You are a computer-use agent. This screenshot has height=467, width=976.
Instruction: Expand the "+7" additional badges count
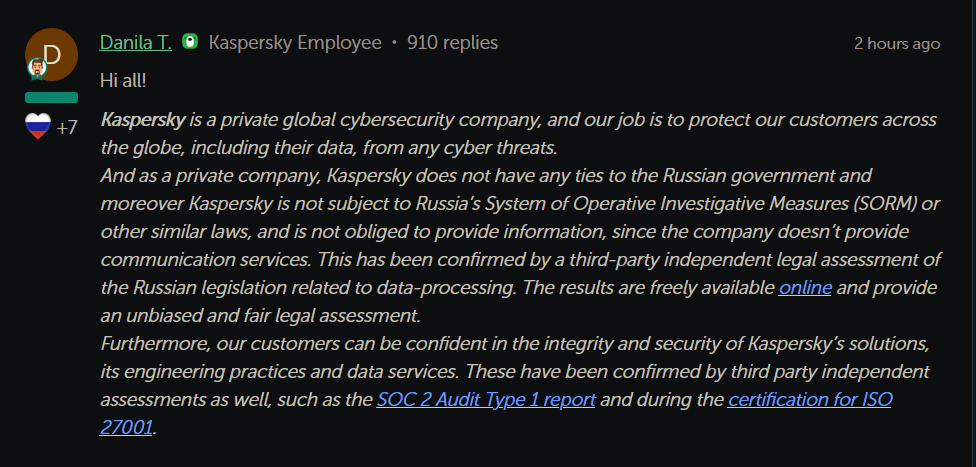(67, 127)
